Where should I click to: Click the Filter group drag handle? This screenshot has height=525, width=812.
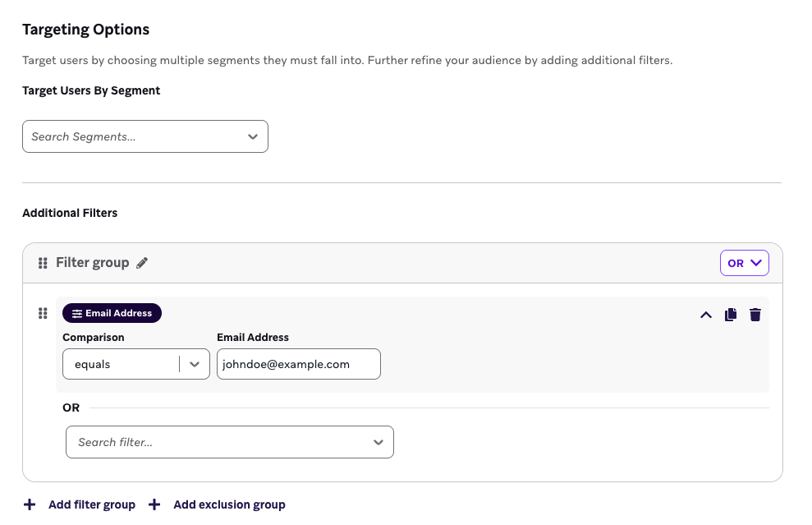click(43, 263)
